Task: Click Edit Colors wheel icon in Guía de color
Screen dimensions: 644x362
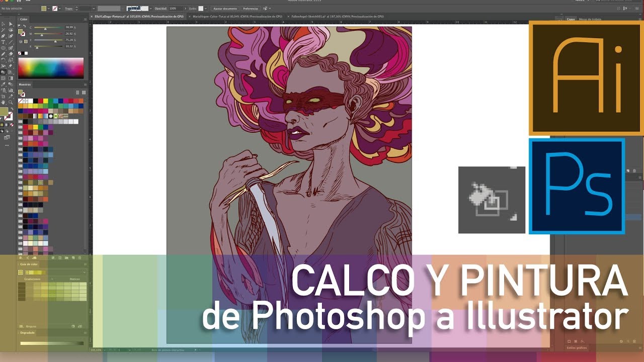Action: click(73, 326)
